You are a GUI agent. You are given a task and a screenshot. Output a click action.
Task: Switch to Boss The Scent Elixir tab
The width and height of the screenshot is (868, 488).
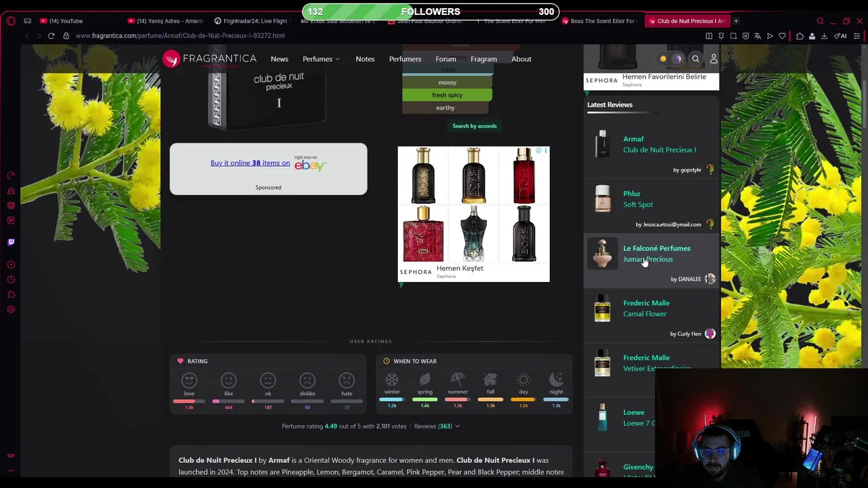(x=600, y=21)
